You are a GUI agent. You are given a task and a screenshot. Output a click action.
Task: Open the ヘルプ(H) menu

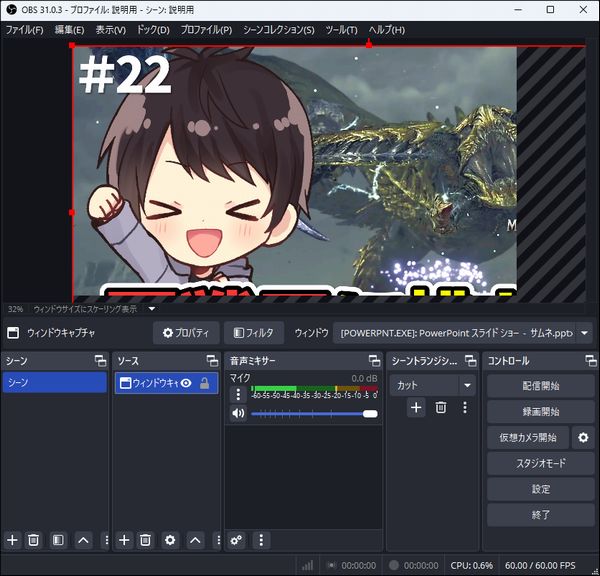pos(386,30)
